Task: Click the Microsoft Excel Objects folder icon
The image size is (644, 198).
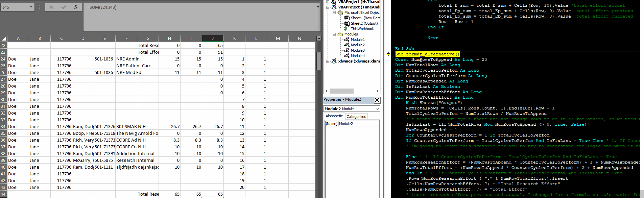Action: coord(341,13)
